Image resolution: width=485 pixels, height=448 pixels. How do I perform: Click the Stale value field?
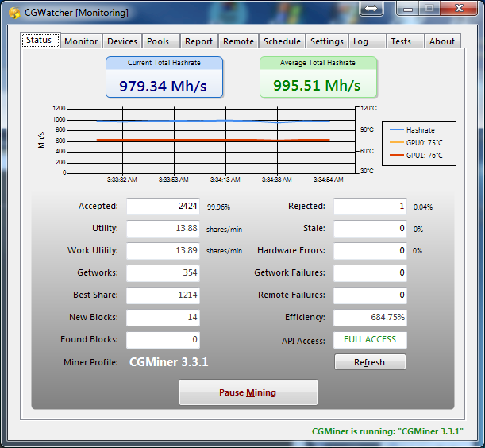point(370,229)
